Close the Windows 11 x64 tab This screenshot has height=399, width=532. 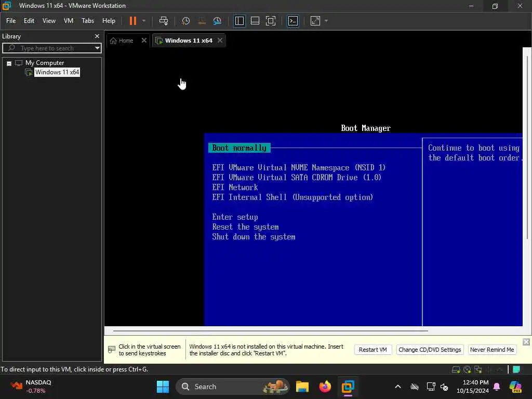pyautogui.click(x=220, y=41)
